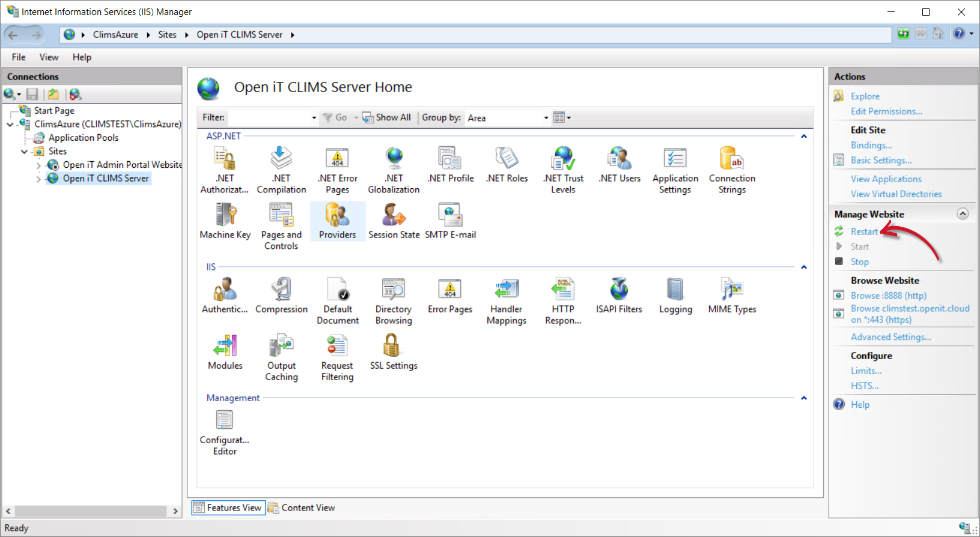Image resolution: width=980 pixels, height=537 pixels.
Task: Open Session State feature
Action: (394, 221)
